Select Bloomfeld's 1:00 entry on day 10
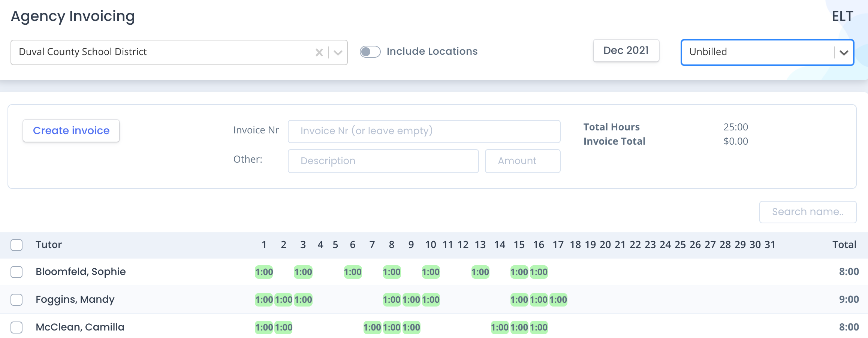 pos(431,272)
